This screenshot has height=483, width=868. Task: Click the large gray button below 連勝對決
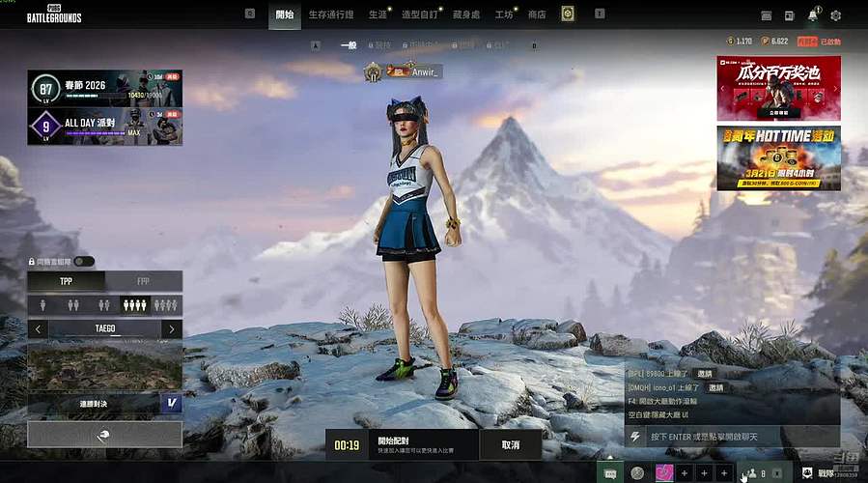point(104,435)
